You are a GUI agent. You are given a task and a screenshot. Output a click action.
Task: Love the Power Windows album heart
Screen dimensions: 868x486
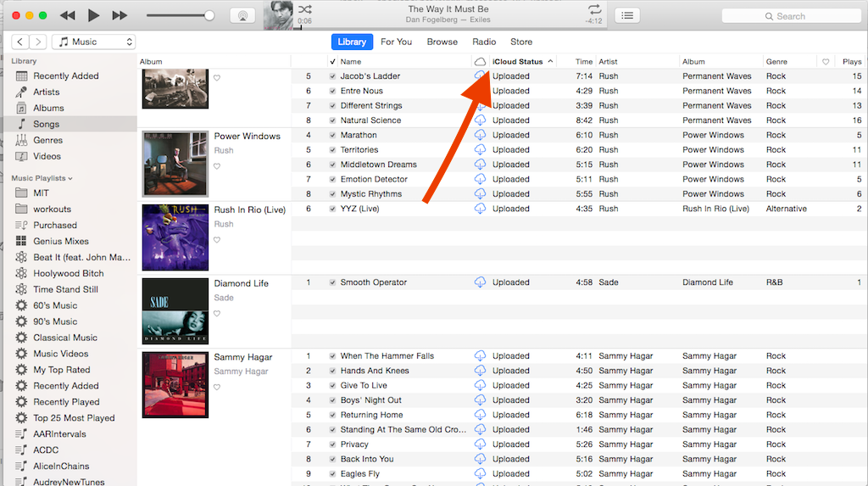click(217, 166)
